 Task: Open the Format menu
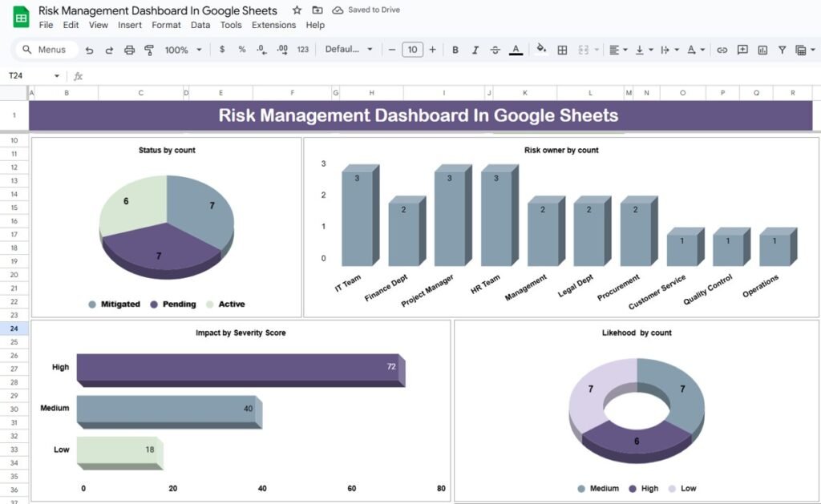point(166,25)
